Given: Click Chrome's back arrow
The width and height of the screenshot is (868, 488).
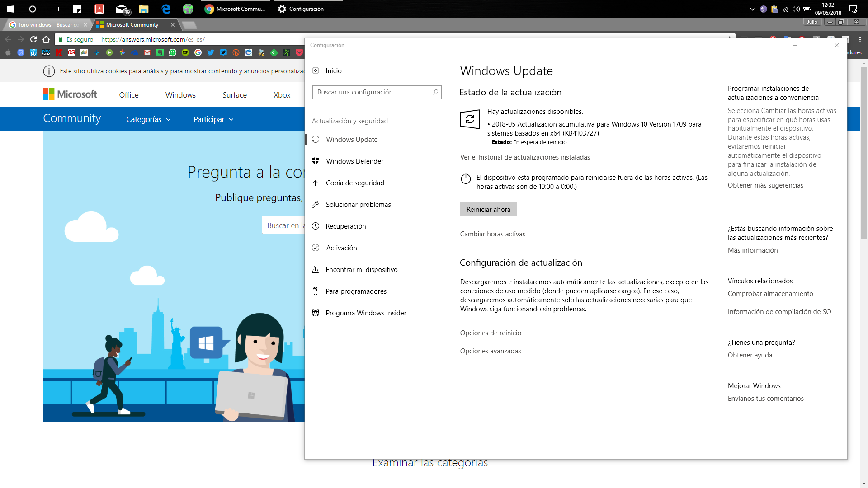Looking at the screenshot, I should (8, 39).
